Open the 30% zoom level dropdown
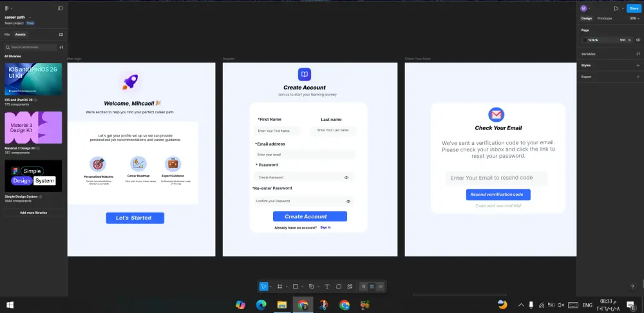This screenshot has width=644, height=313. [634, 19]
